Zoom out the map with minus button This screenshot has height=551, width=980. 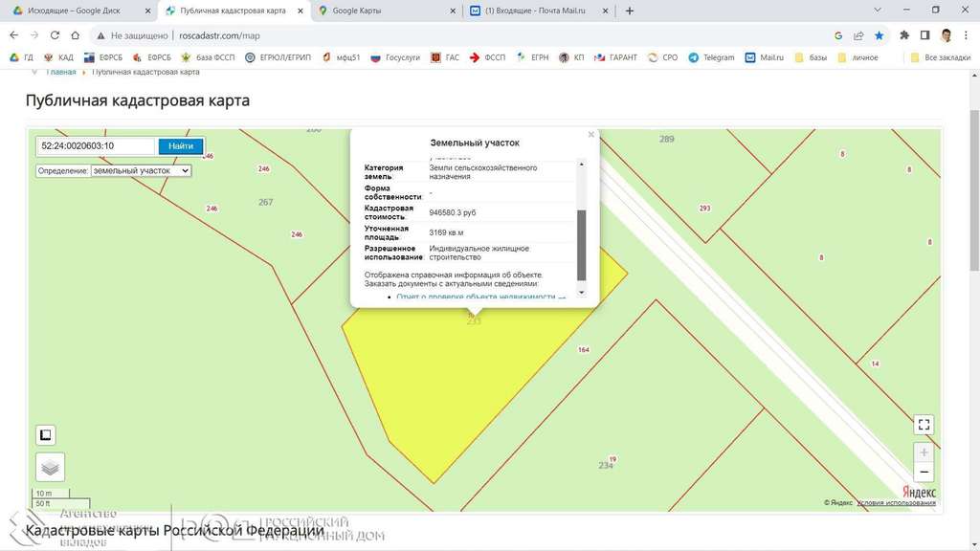pyautogui.click(x=924, y=473)
